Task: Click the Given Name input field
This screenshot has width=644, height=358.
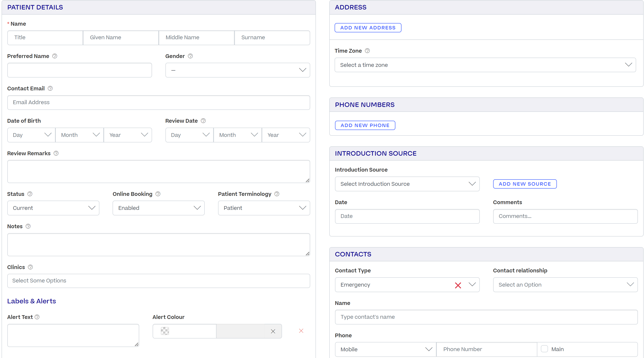Action: [121, 37]
